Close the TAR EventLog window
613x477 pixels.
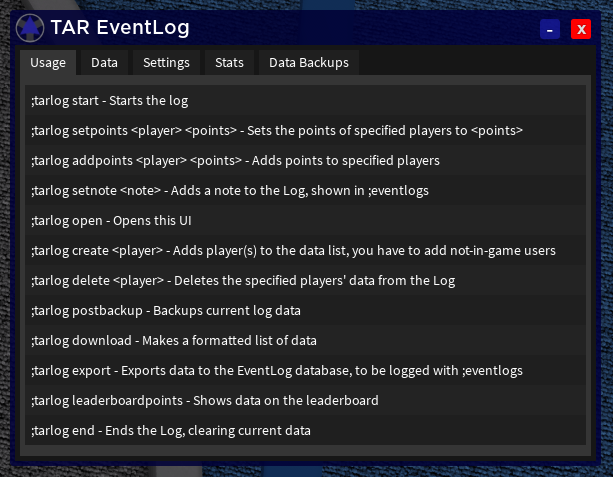580,29
